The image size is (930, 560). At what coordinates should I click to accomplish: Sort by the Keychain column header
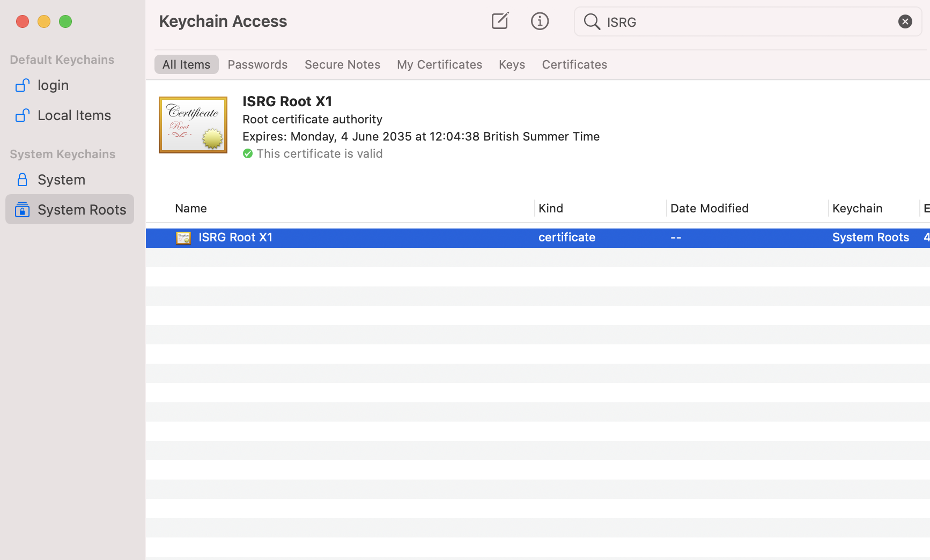(x=857, y=208)
